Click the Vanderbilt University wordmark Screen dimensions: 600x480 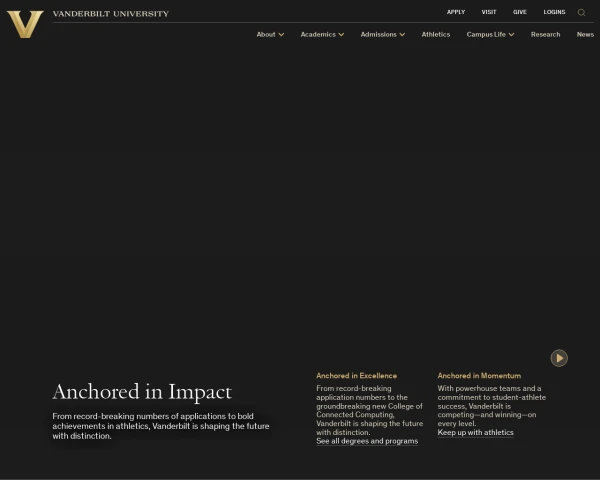point(111,14)
